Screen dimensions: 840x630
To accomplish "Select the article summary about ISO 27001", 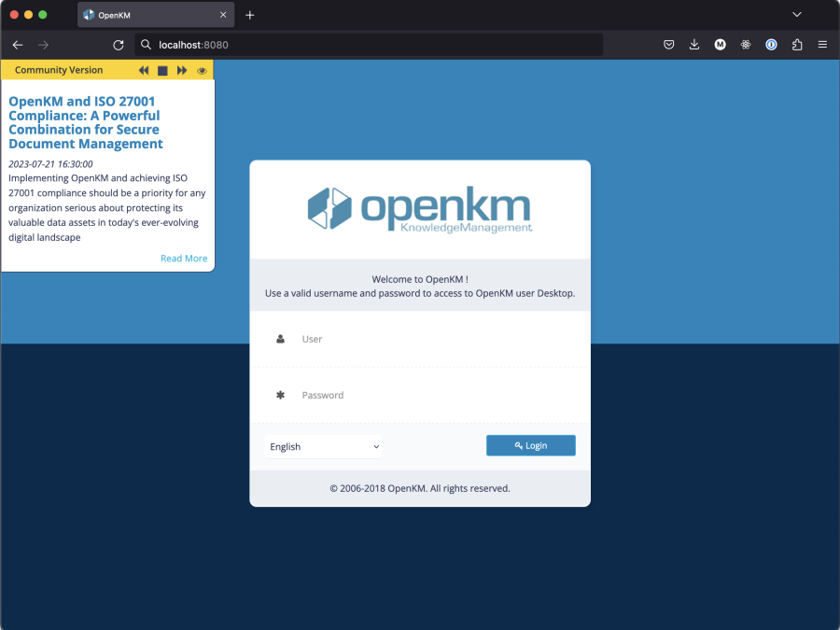I will tap(107, 208).
